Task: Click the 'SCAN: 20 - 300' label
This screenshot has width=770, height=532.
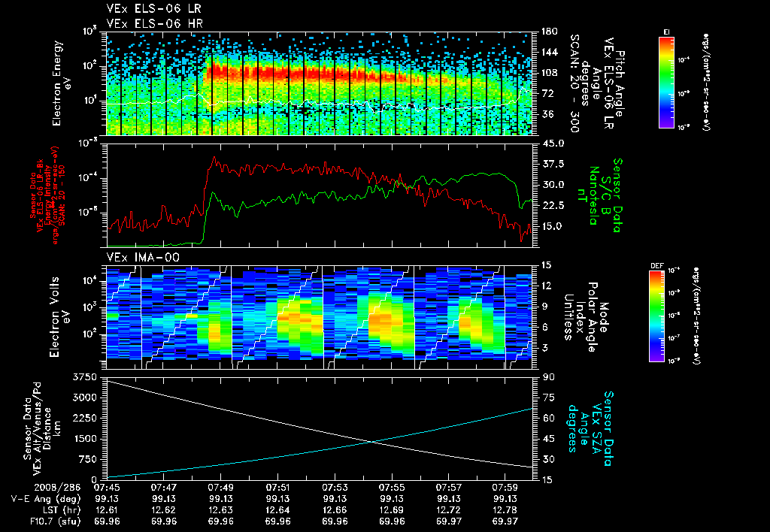Action: [x=574, y=83]
